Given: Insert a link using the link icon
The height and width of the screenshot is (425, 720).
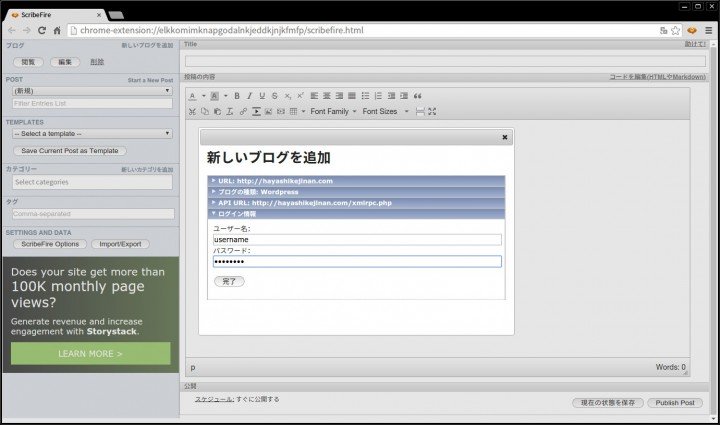Looking at the screenshot, I should 243,111.
